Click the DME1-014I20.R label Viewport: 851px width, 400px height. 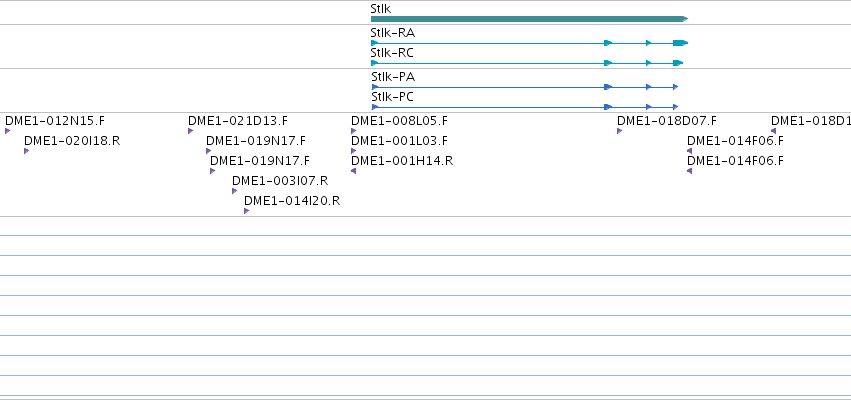(x=292, y=201)
